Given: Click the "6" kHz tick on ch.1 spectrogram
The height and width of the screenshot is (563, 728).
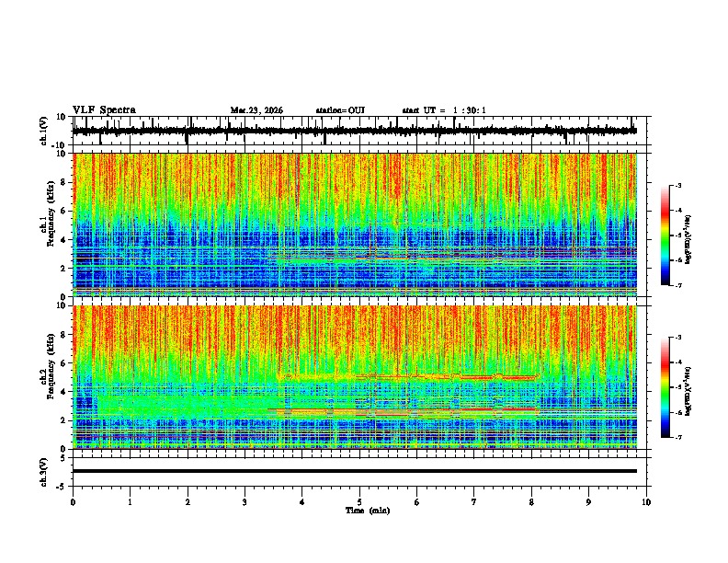Looking at the screenshot, I should [x=63, y=211].
